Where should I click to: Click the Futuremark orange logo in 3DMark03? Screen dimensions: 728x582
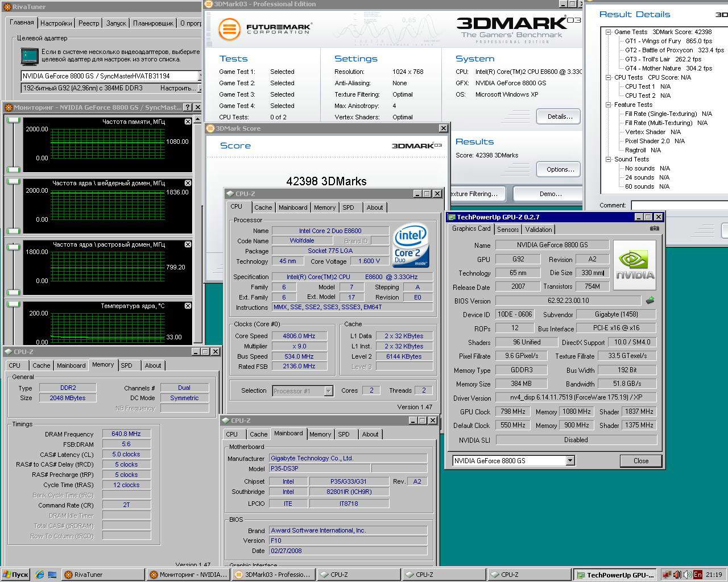[229, 29]
